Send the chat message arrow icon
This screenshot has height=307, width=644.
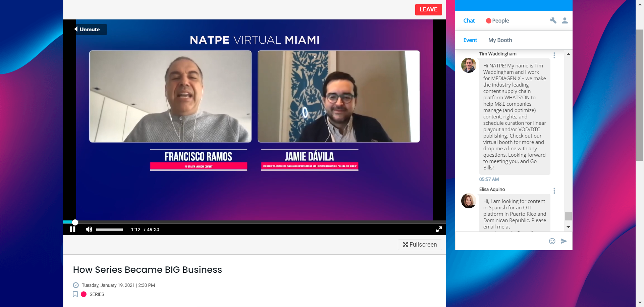564,241
